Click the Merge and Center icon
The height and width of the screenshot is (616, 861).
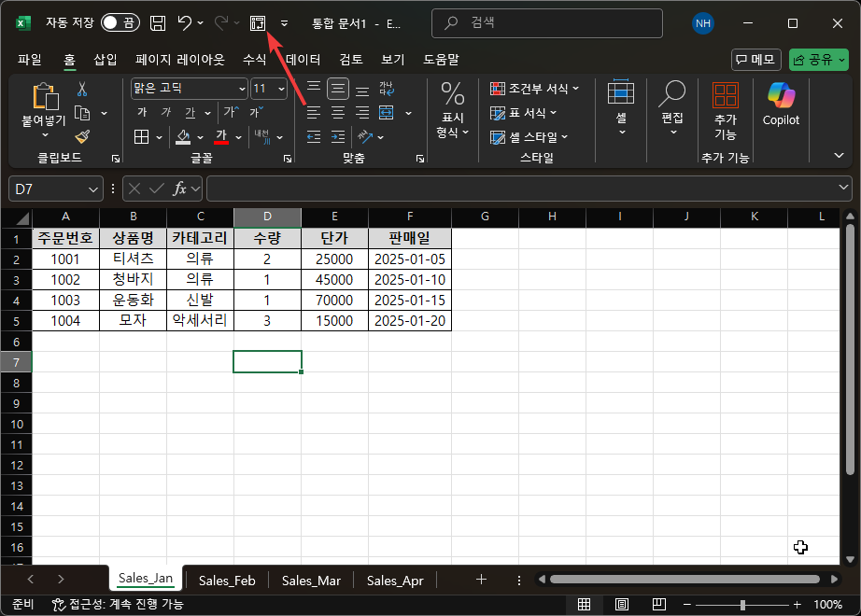click(387, 113)
